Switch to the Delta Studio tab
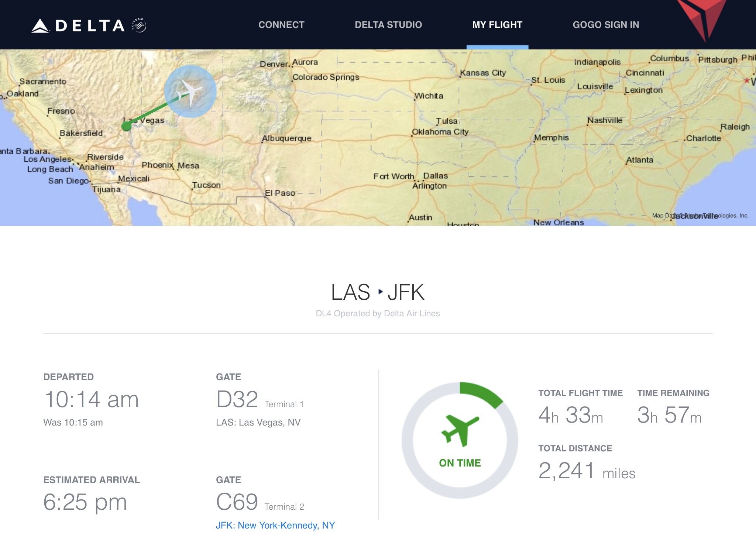Screen dimensions: 756x537 388,25
